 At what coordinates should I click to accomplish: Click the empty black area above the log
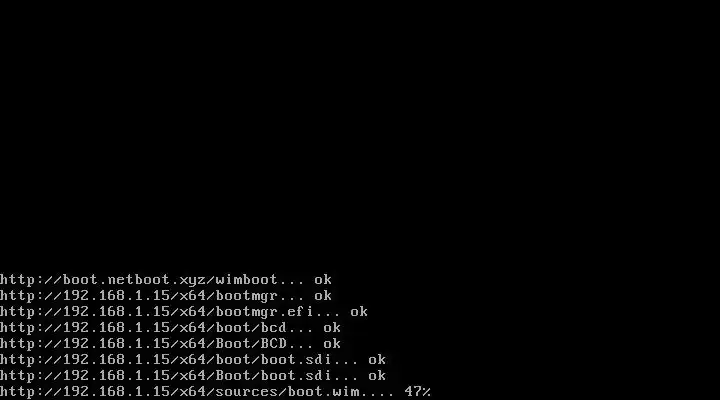[360, 133]
